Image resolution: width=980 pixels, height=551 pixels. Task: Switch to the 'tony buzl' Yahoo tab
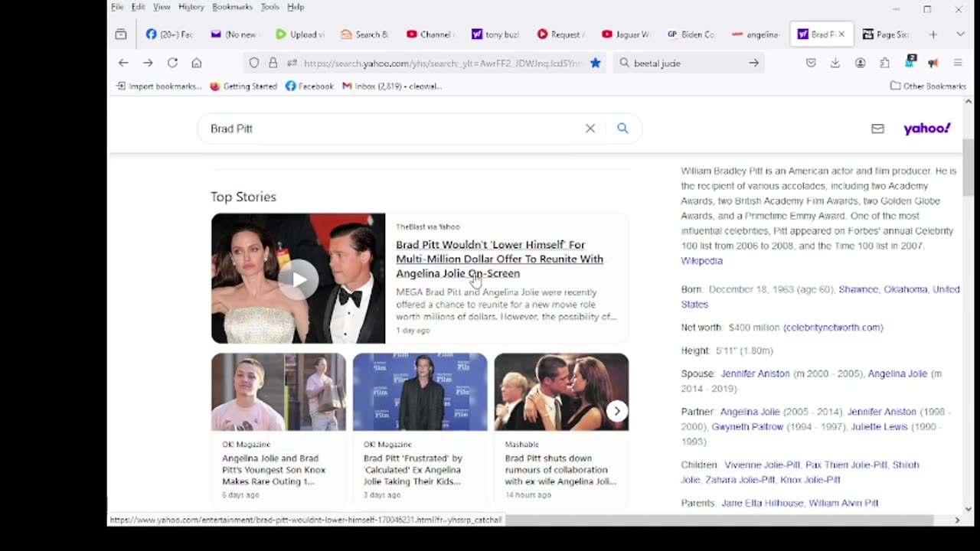[x=495, y=34]
